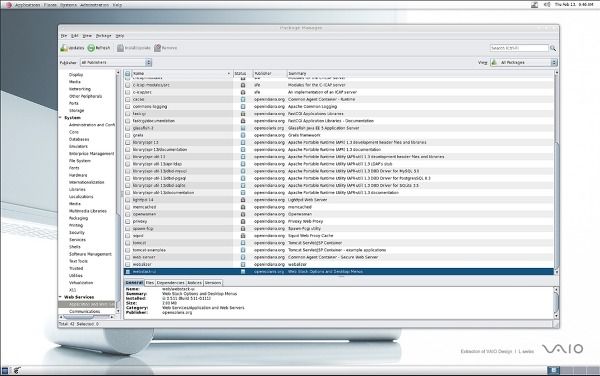Click the package list vertical scrollbar
The image size is (600, 376).
pyautogui.click(x=556, y=172)
